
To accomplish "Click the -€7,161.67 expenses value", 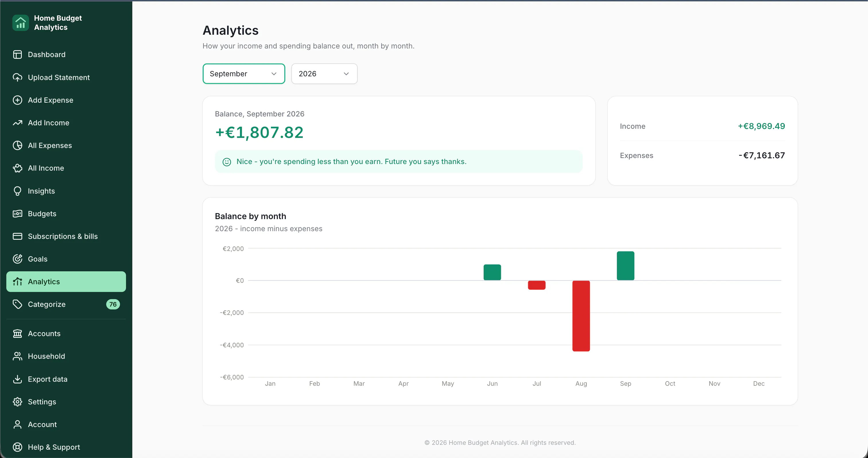I will coord(762,156).
